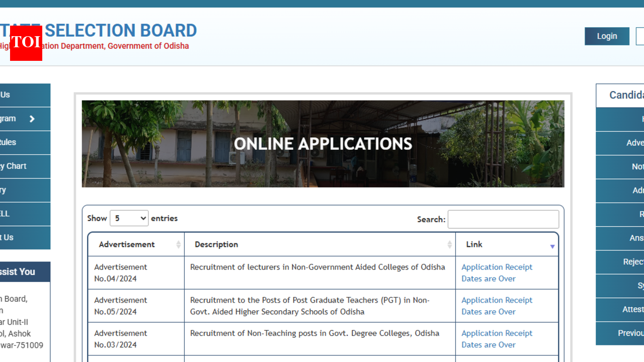Click the Candidate panel header on the right
The image size is (644, 362).
pos(624,95)
